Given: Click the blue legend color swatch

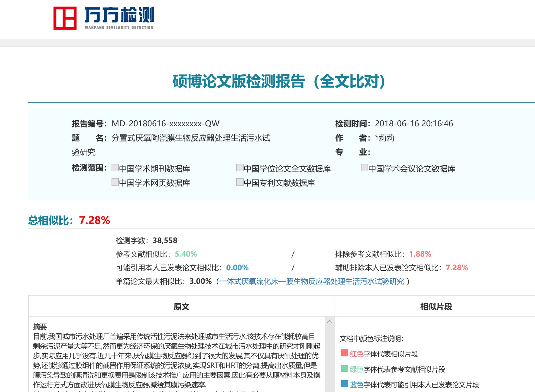Looking at the screenshot, I should [345, 384].
